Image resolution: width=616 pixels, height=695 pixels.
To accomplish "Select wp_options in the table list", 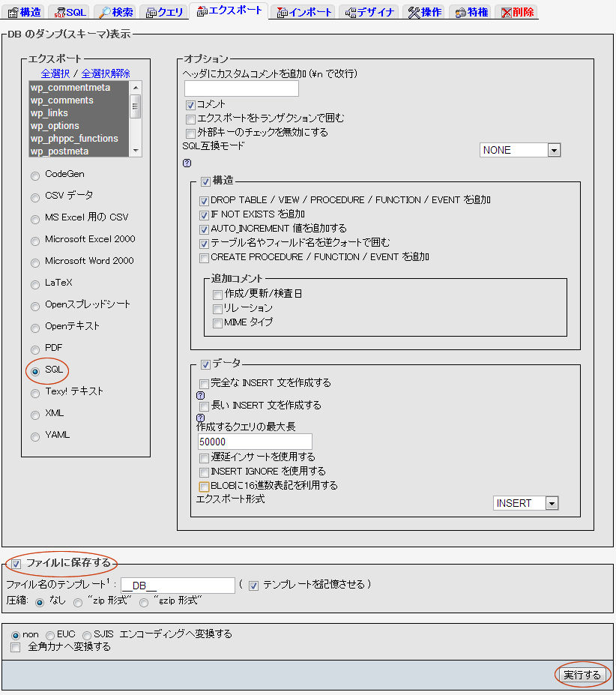I will point(79,126).
